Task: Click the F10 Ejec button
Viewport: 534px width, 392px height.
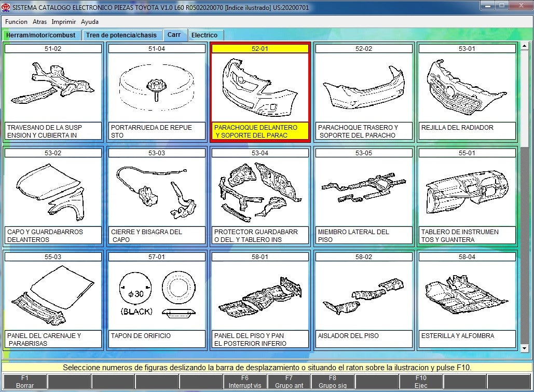Action: pos(420,382)
